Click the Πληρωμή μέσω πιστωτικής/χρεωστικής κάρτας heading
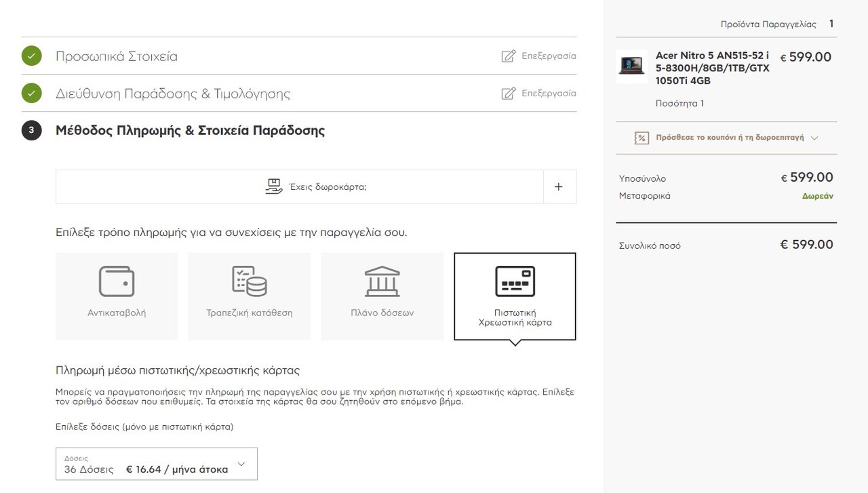This screenshot has width=868, height=493. pyautogui.click(x=178, y=371)
